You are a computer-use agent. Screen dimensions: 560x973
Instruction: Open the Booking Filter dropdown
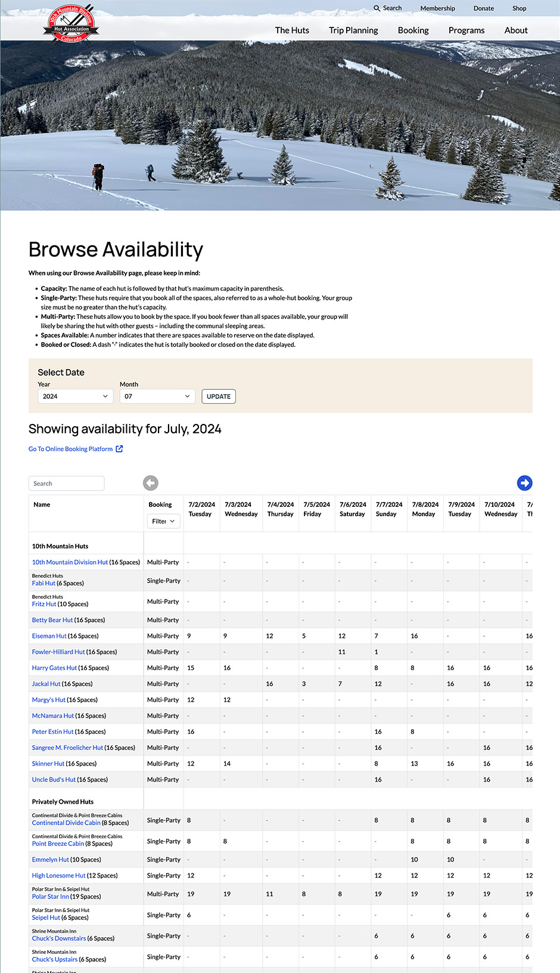[x=164, y=521]
